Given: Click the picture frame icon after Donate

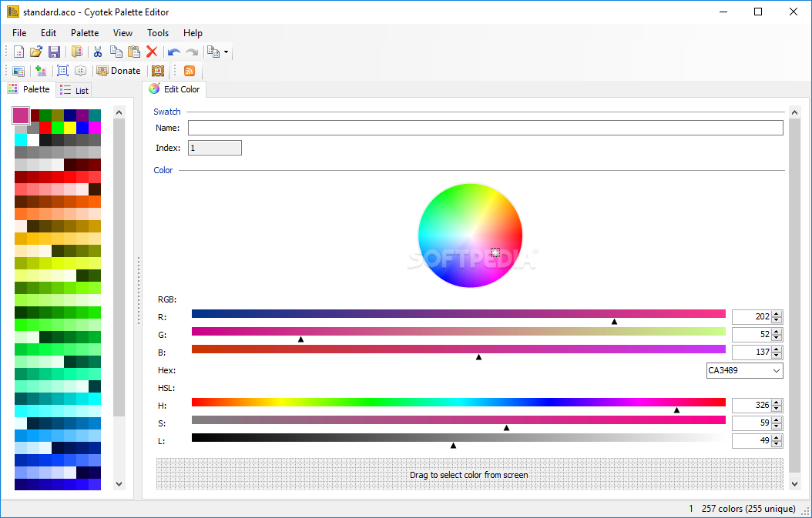Looking at the screenshot, I should (x=158, y=71).
